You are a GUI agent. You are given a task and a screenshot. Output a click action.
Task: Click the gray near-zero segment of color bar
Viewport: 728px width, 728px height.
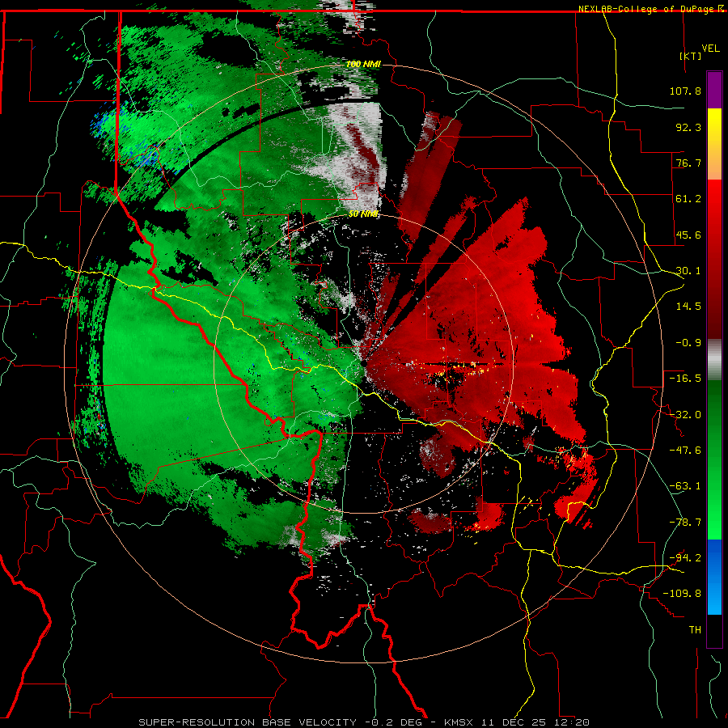pos(714,360)
